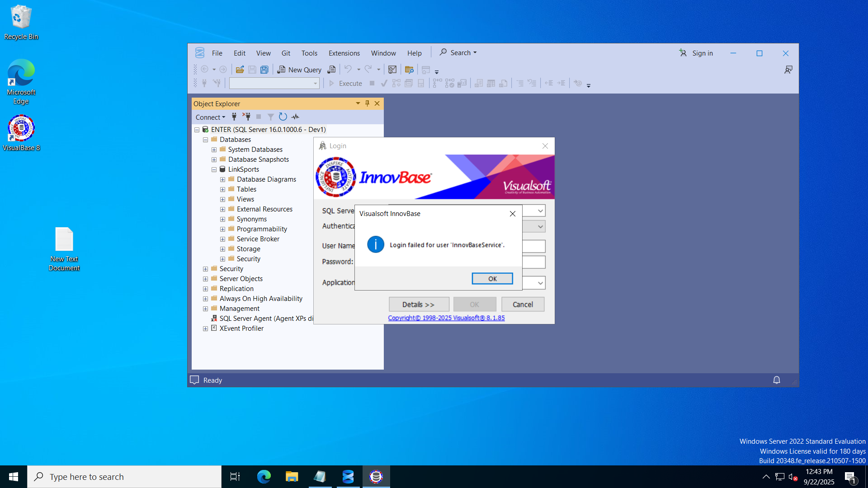Pin the Object Explorer panel
This screenshot has width=868, height=488.
pos(367,103)
